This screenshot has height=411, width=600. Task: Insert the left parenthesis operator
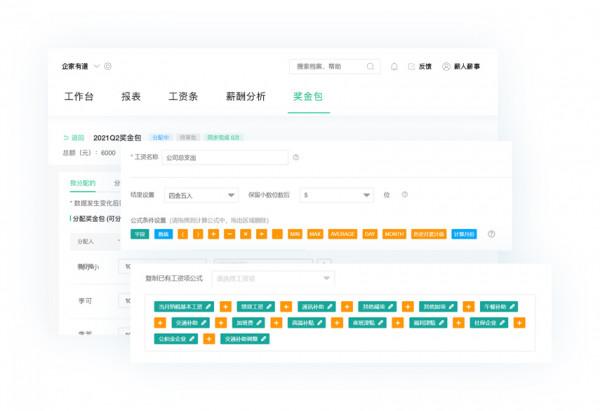[x=183, y=234]
